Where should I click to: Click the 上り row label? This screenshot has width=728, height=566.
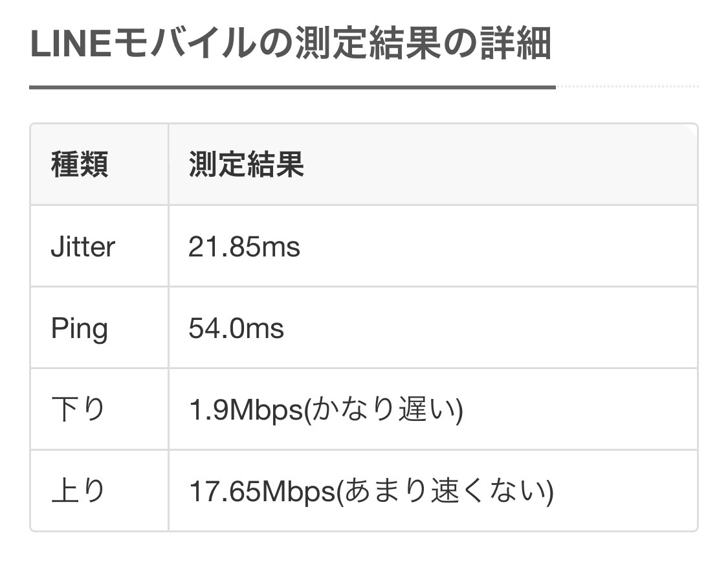coord(78,491)
